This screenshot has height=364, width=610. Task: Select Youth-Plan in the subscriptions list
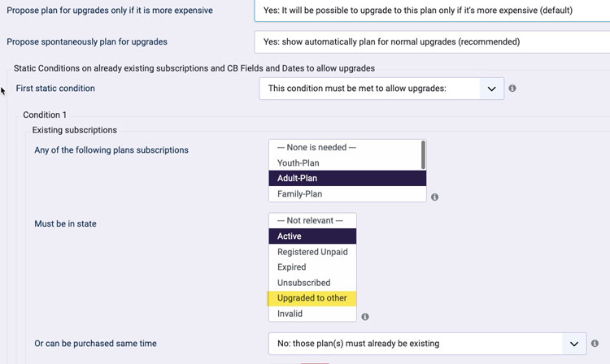coord(345,162)
